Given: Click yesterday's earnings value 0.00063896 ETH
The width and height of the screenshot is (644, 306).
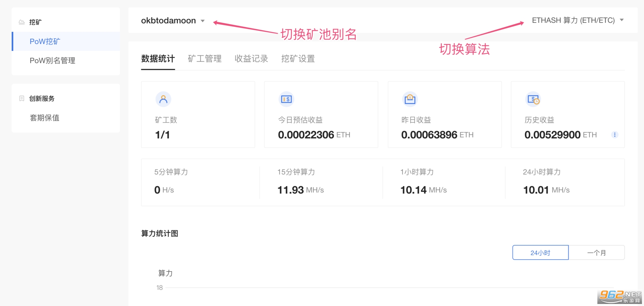Looking at the screenshot, I should tap(437, 135).
